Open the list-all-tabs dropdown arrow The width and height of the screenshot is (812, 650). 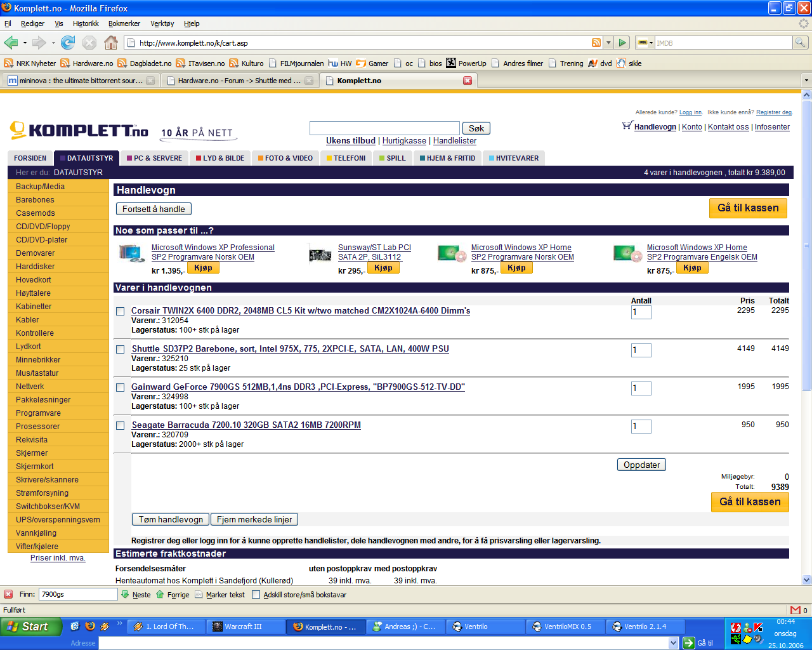tap(806, 81)
